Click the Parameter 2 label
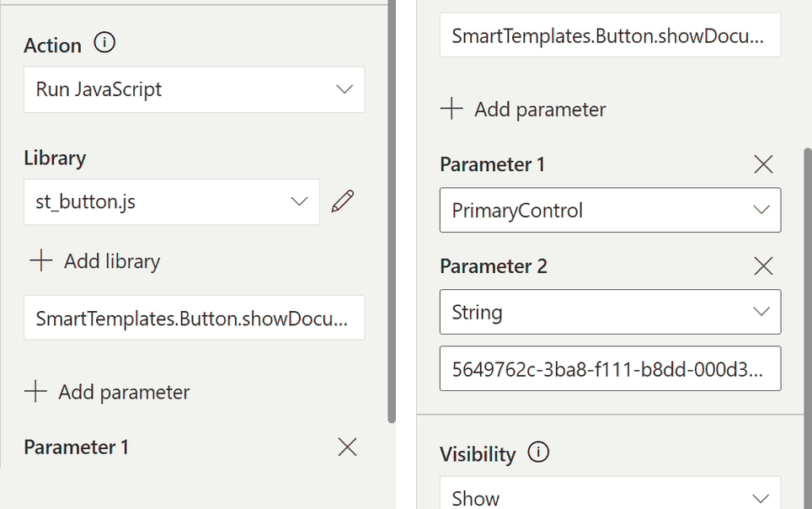Screen dimensions: 812x509 click(x=494, y=266)
